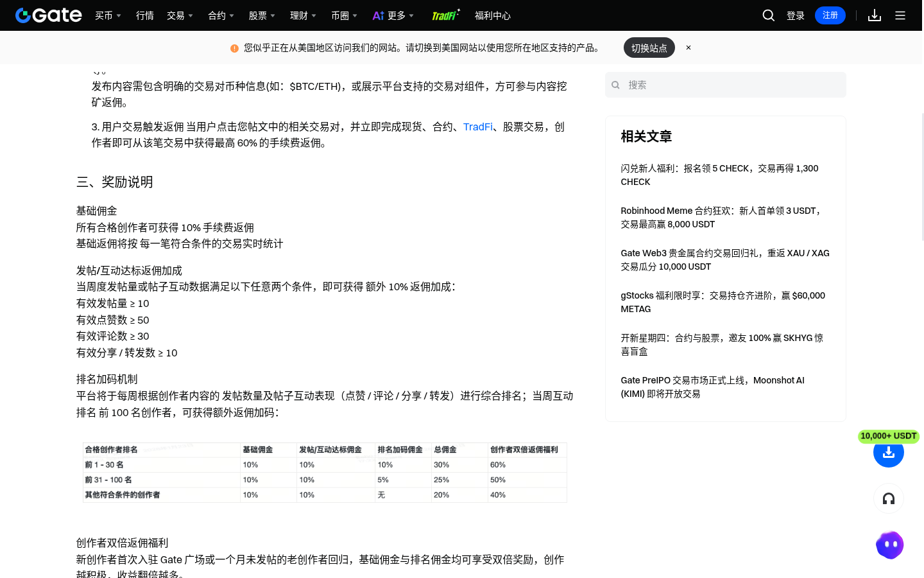
Task: Focus the 搜索 input field
Action: pos(726,85)
